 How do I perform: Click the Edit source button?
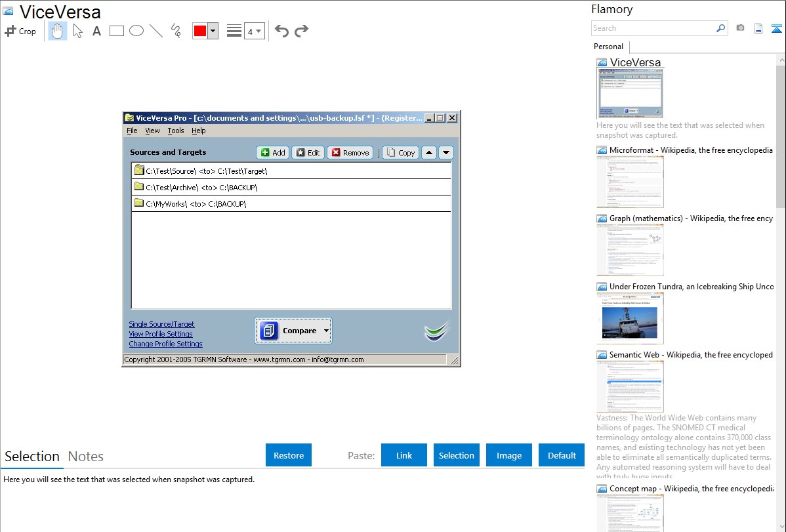point(308,152)
